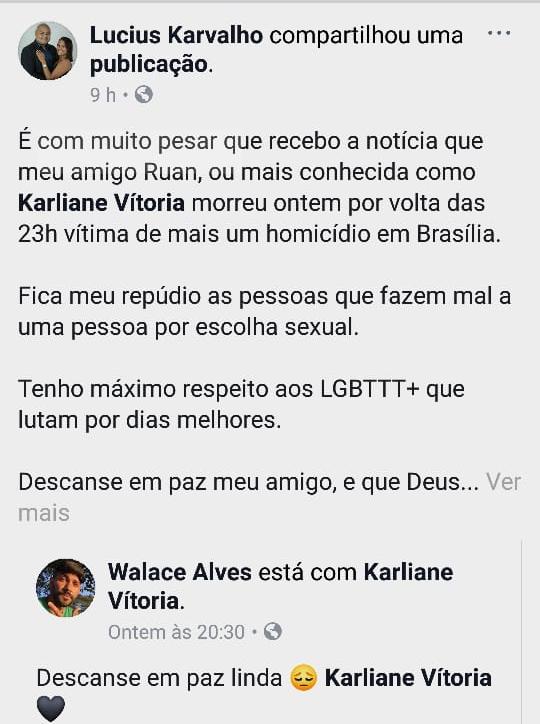Open Walace Alves's profile name link
The height and width of the screenshot is (724, 540).
tap(180, 573)
